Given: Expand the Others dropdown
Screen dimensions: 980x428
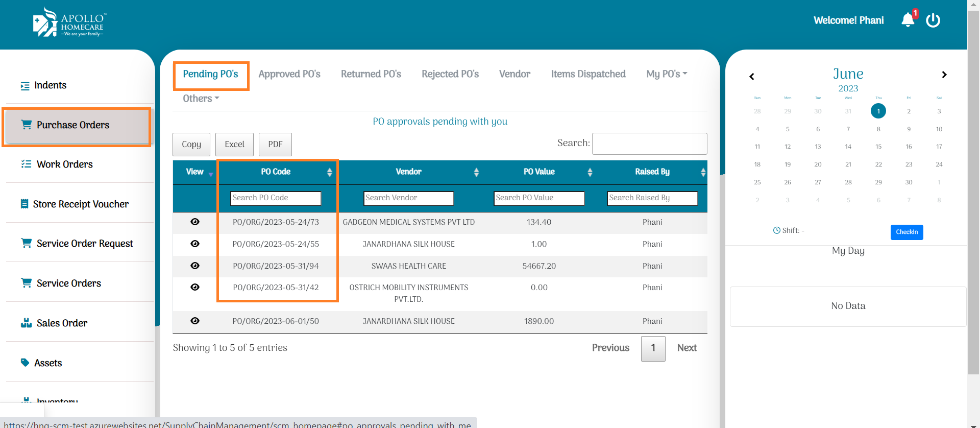Looking at the screenshot, I should tap(201, 99).
